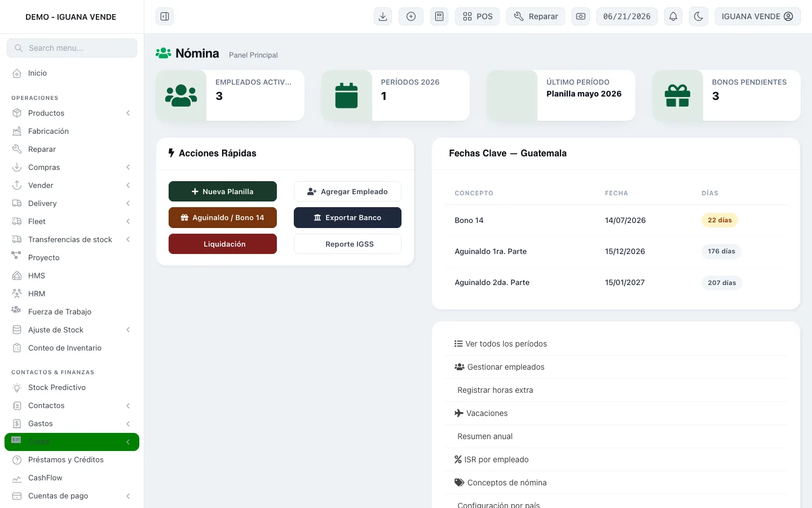The height and width of the screenshot is (508, 812).
Task: Click into the Search menu field
Action: tap(72, 48)
